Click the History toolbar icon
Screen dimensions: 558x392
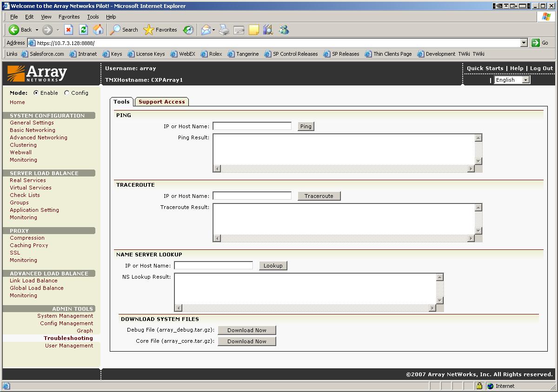click(x=188, y=30)
